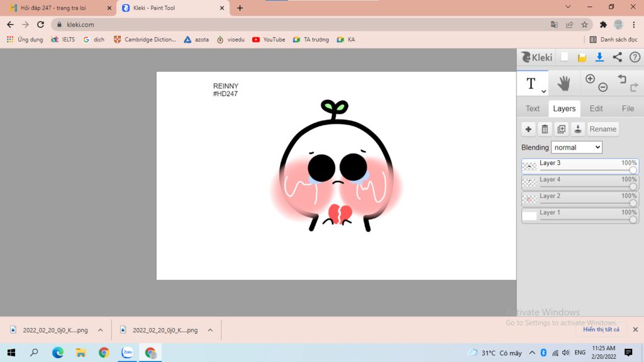
Task: Open the tab search chevron
Action: [568, 7]
